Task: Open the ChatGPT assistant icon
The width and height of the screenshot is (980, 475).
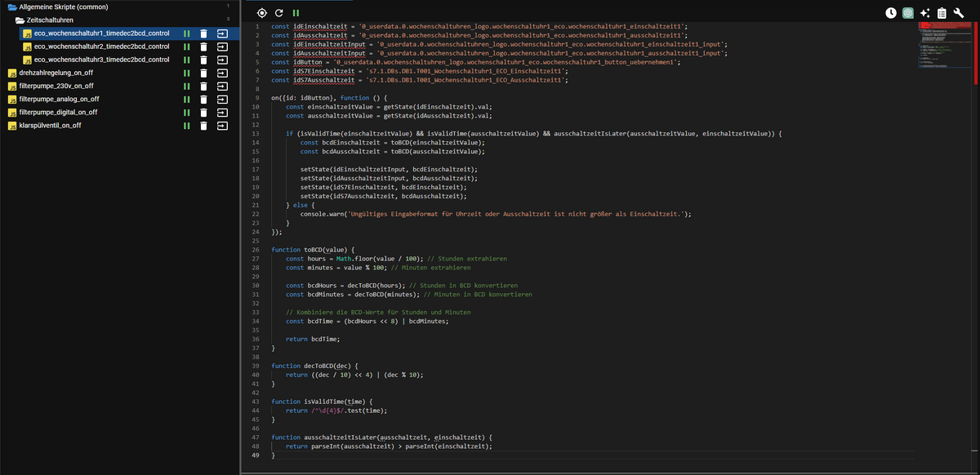Action: pyautogui.click(x=908, y=13)
